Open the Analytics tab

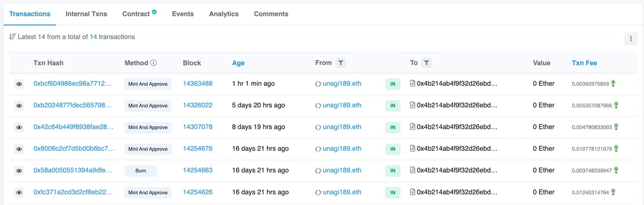224,14
